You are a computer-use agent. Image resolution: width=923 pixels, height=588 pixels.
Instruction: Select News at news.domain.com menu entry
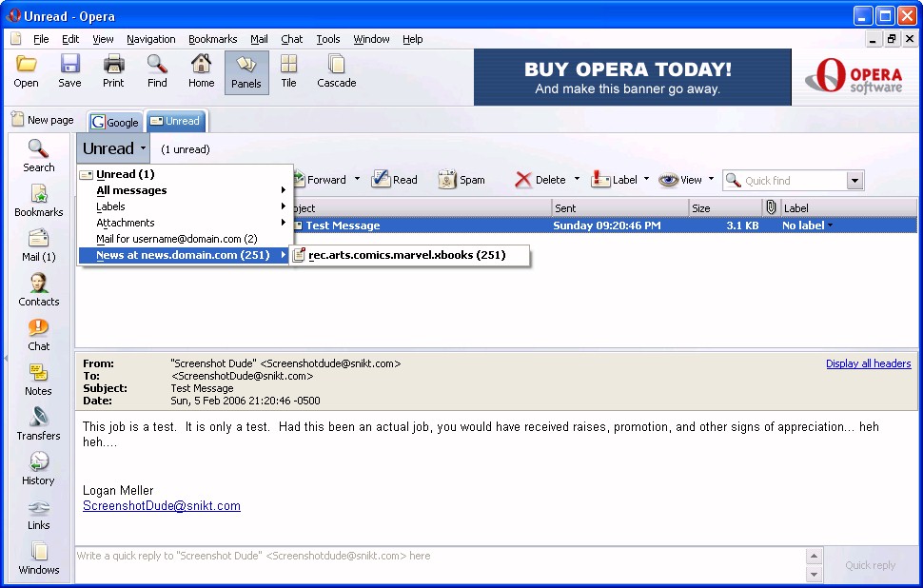tap(183, 255)
